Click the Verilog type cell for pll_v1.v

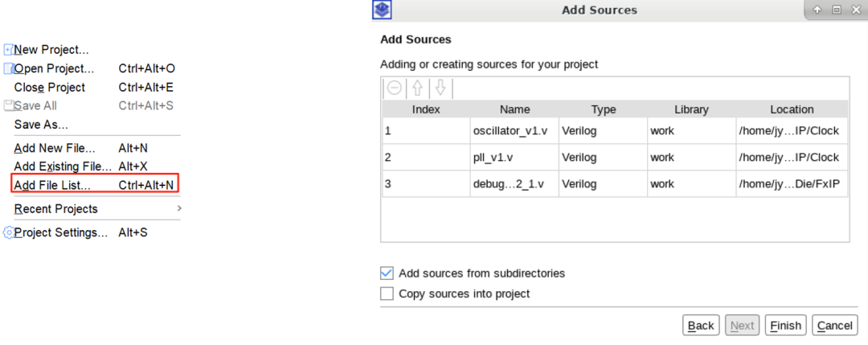click(x=579, y=157)
